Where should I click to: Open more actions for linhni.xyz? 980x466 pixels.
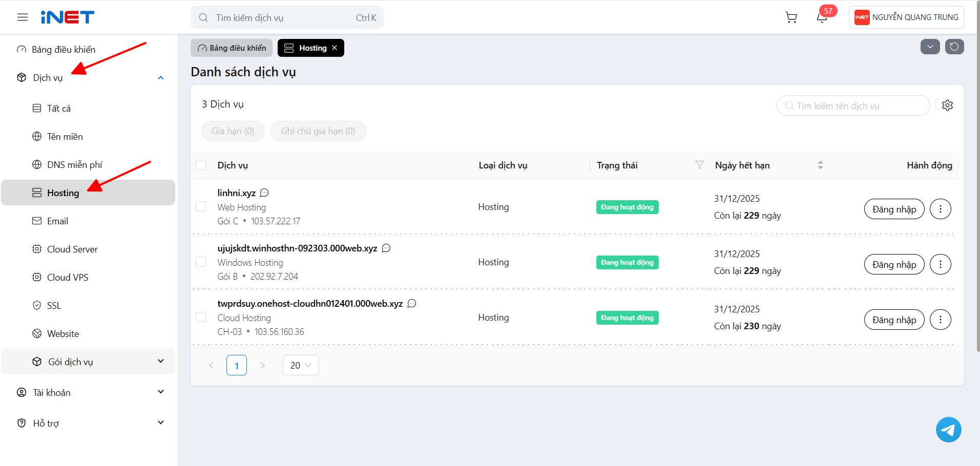pyautogui.click(x=941, y=209)
